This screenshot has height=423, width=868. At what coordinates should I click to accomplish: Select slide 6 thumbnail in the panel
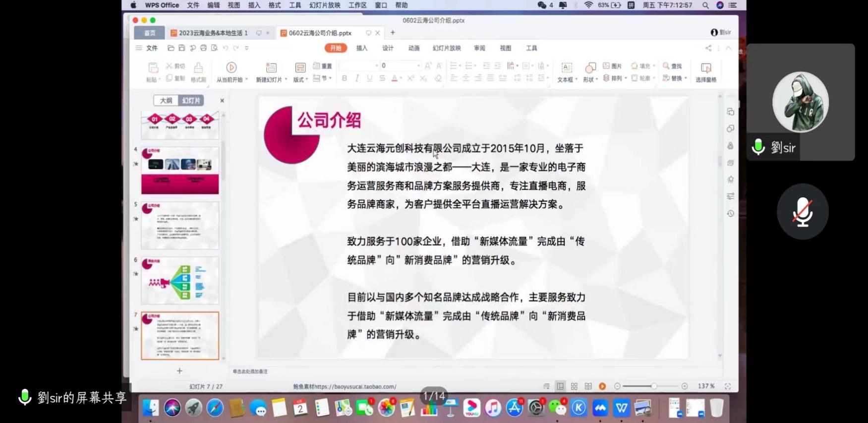[x=179, y=280]
